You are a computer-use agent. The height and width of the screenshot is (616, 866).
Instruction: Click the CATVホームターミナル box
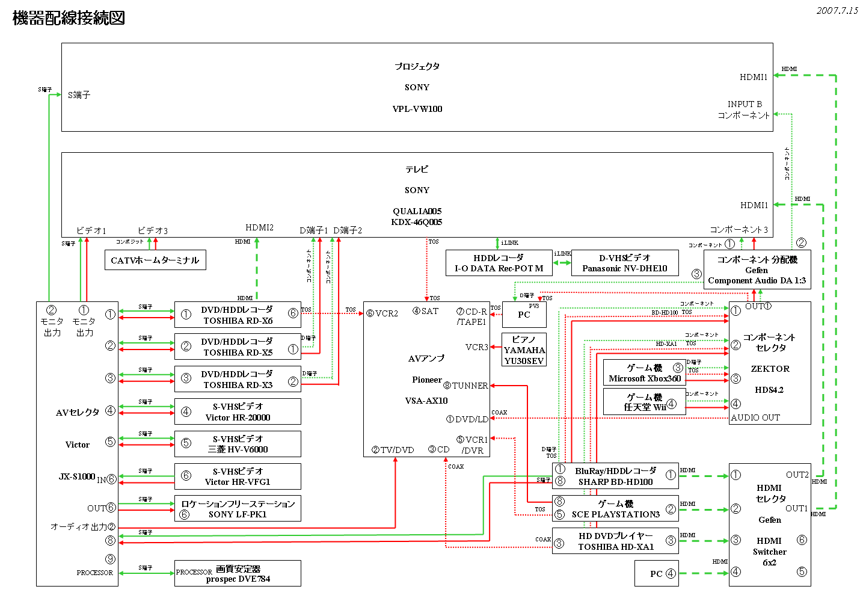[155, 260]
